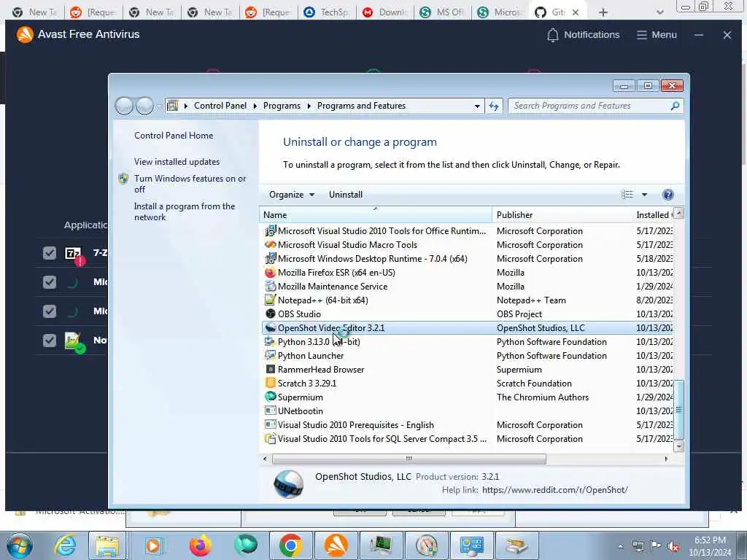Screen dimensions: 747x560
Task: Click the Notepad++ icon in Avast list
Action: pyautogui.click(x=74, y=341)
